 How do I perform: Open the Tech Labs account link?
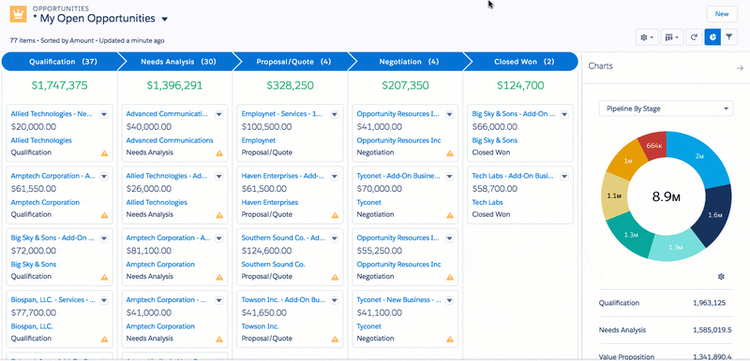(487, 202)
